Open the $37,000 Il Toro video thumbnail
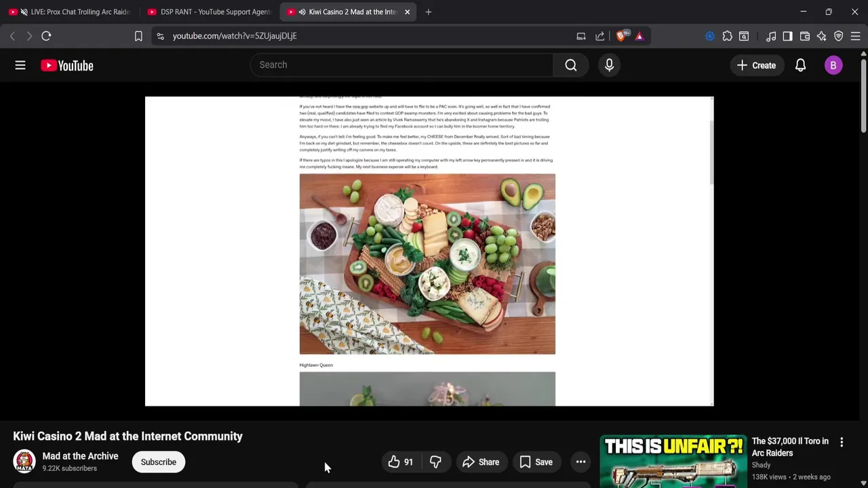The width and height of the screenshot is (868, 488). click(x=673, y=462)
